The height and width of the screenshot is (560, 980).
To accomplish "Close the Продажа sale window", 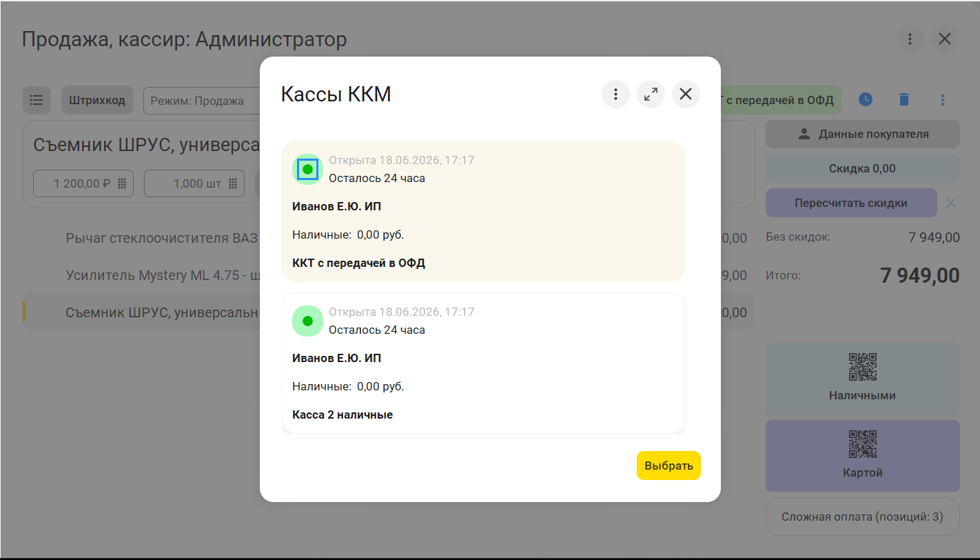I will [945, 39].
